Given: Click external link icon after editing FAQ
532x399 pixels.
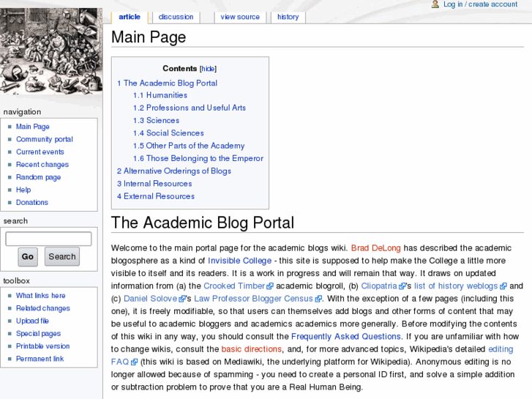Looking at the screenshot, I should pyautogui.click(x=134, y=362).
